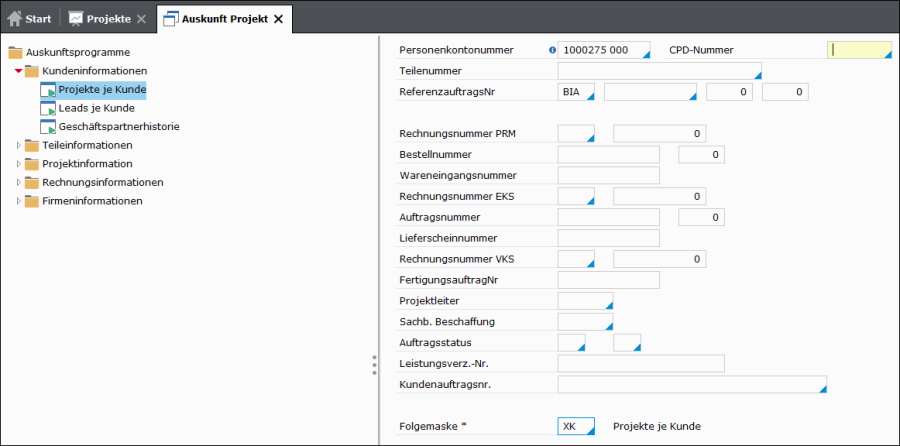Click the second ReferenzauftragsNr lookup field
Image resolution: width=900 pixels, height=446 pixels.
click(650, 92)
